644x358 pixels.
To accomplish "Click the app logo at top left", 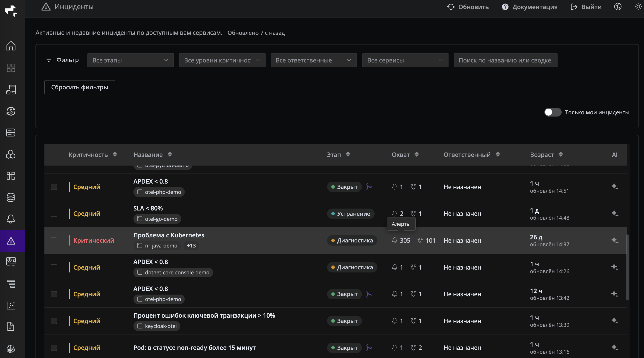I will point(11,11).
